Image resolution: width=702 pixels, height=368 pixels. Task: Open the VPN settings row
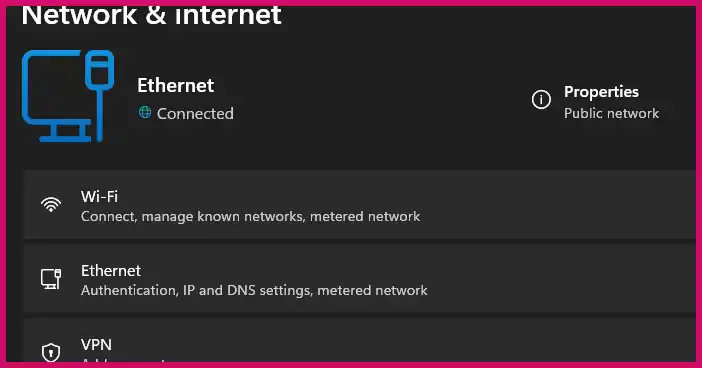[360, 341]
